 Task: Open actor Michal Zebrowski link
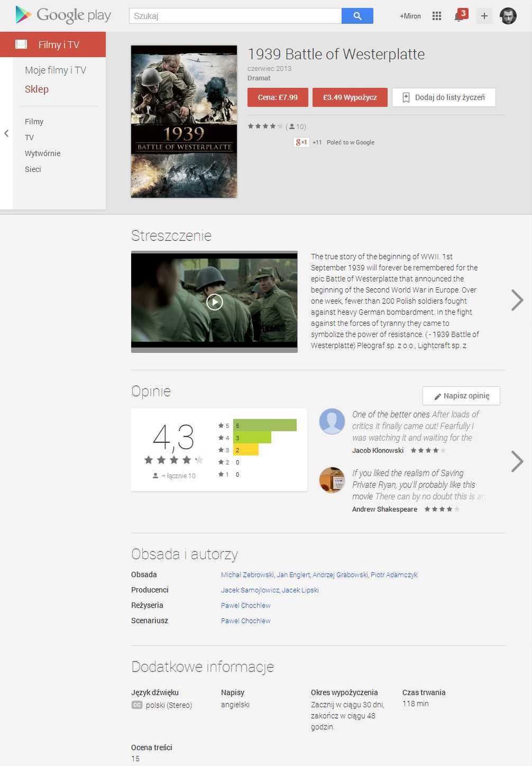[x=247, y=574]
